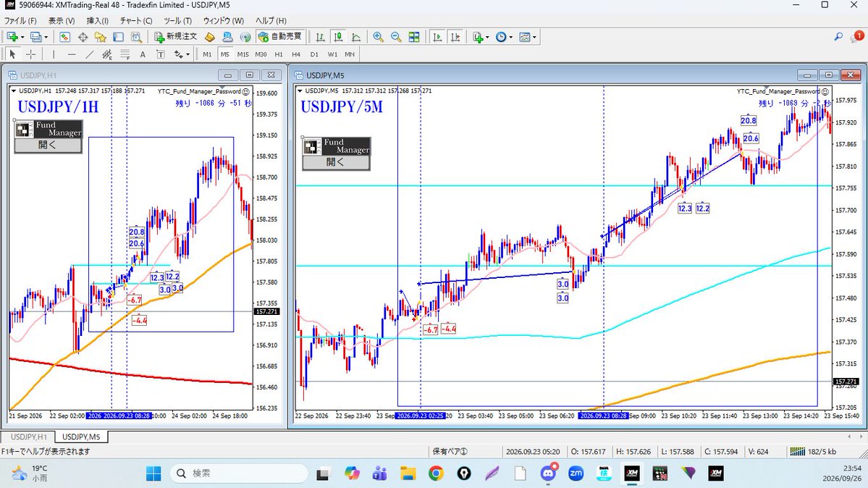Open the 表示 (V) menu
This screenshot has width=868, height=488.
click(62, 20)
